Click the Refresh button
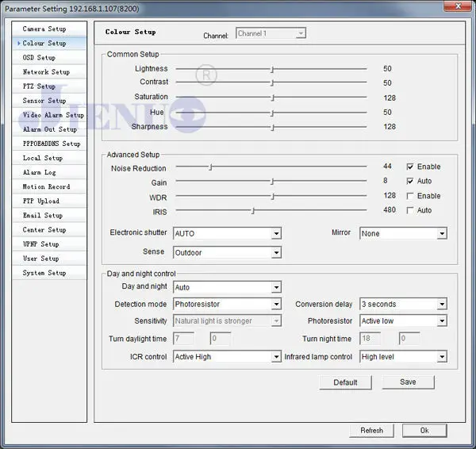This screenshot has width=476, height=449. (371, 431)
